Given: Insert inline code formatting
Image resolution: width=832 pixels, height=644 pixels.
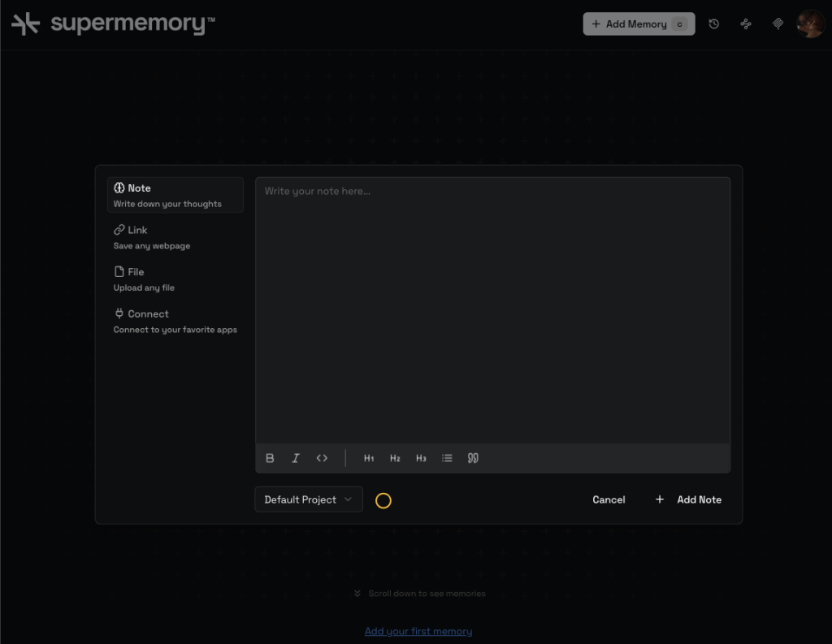Looking at the screenshot, I should coord(322,458).
